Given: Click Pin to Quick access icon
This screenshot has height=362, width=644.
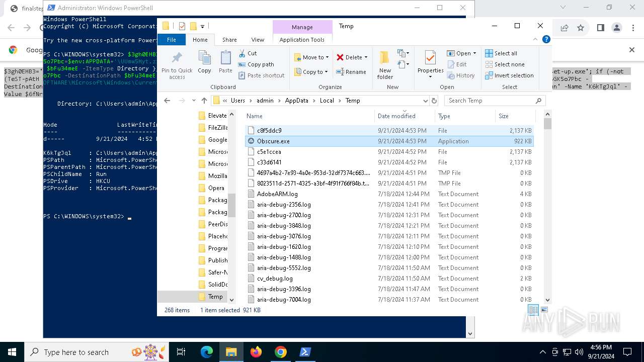Looking at the screenshot, I should [177, 65].
